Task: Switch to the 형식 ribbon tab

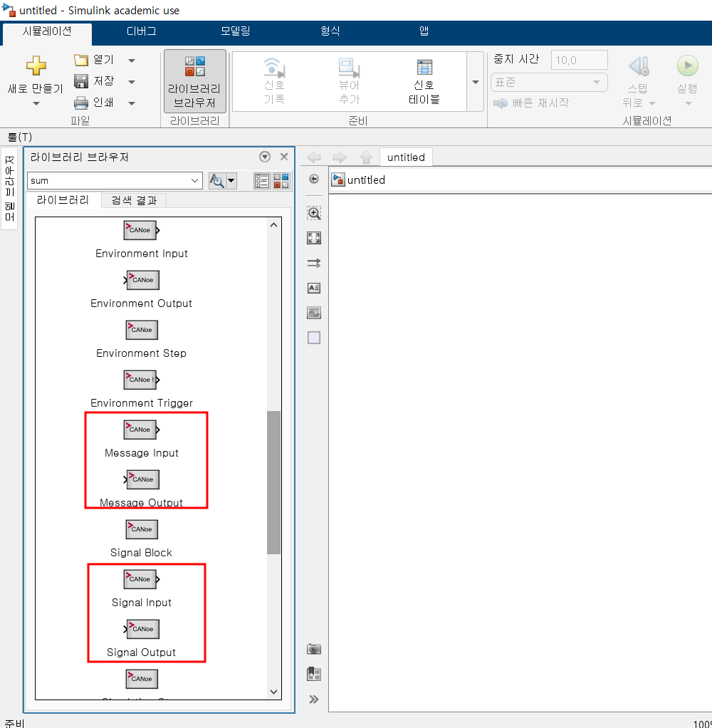Action: [330, 31]
